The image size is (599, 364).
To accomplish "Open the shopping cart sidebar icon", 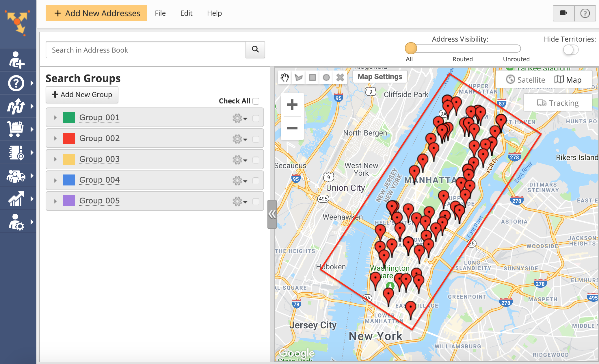I will tap(16, 129).
